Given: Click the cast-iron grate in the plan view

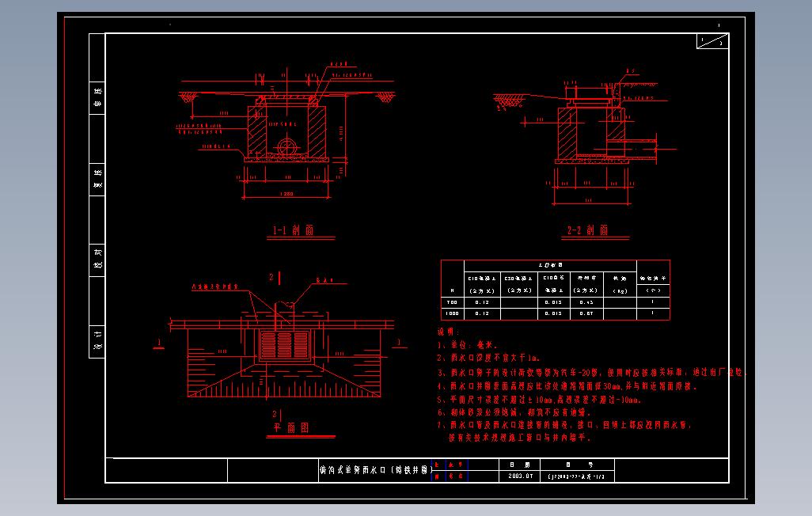Looking at the screenshot, I should pos(285,346).
